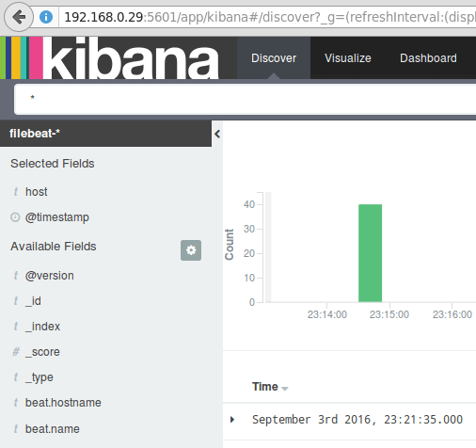Viewport: 476px width, 448px height.
Task: Select the _score field
Action: coord(42,352)
